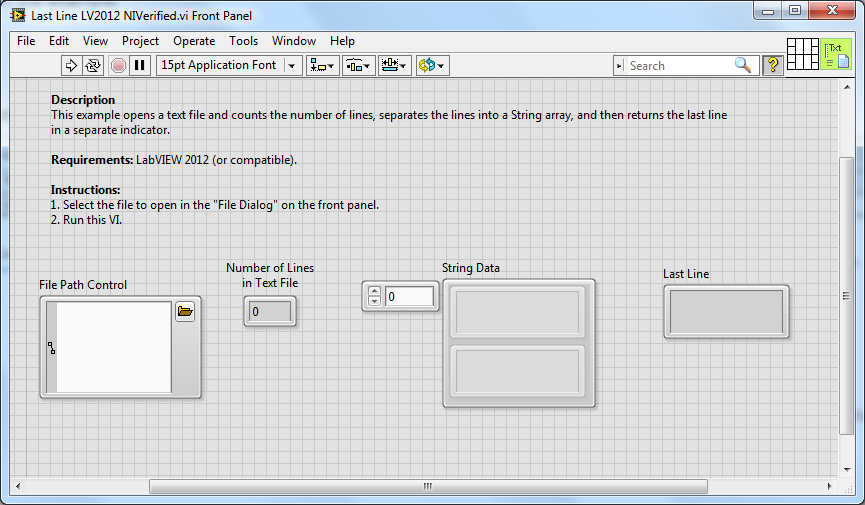Click the File Path Control label
865x505 pixels.
tap(83, 285)
